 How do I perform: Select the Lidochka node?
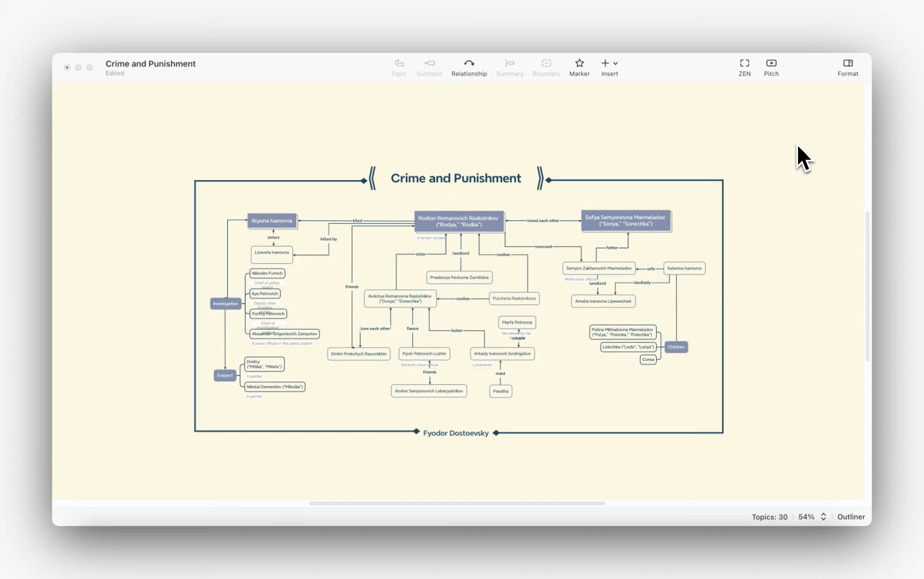click(x=628, y=347)
